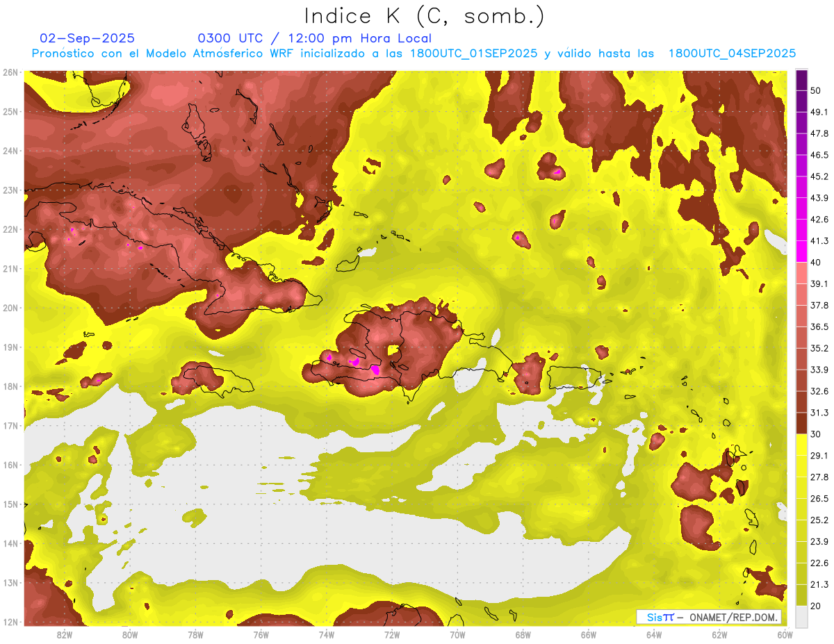Click the 60W longitude label
Viewport: 834px width, 644px height.
(785, 634)
